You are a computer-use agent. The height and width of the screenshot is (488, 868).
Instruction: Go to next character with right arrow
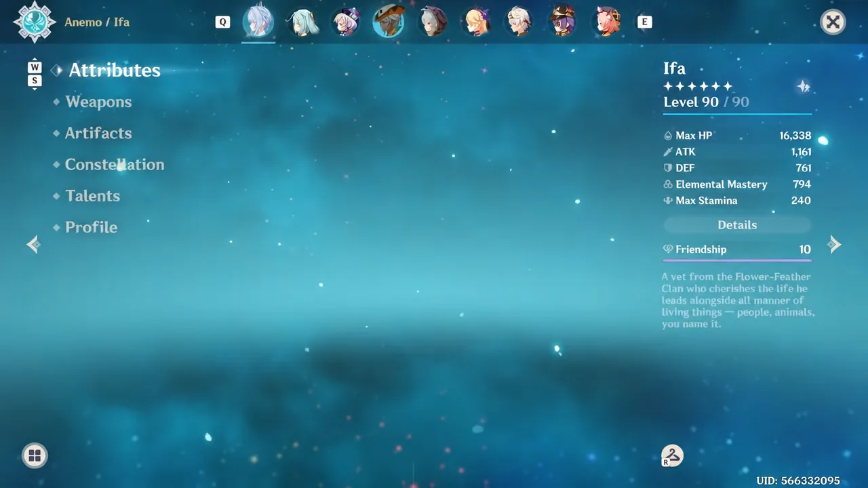(x=835, y=245)
